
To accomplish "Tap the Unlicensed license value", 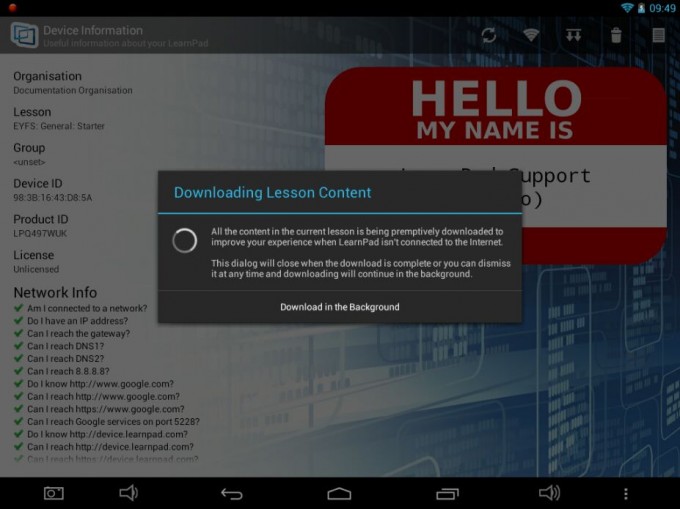I will pyautogui.click(x=36, y=269).
